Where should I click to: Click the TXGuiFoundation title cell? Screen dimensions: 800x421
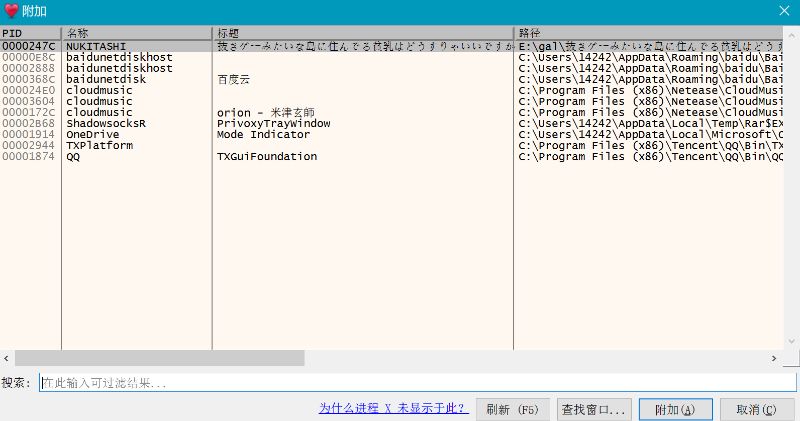coord(267,157)
